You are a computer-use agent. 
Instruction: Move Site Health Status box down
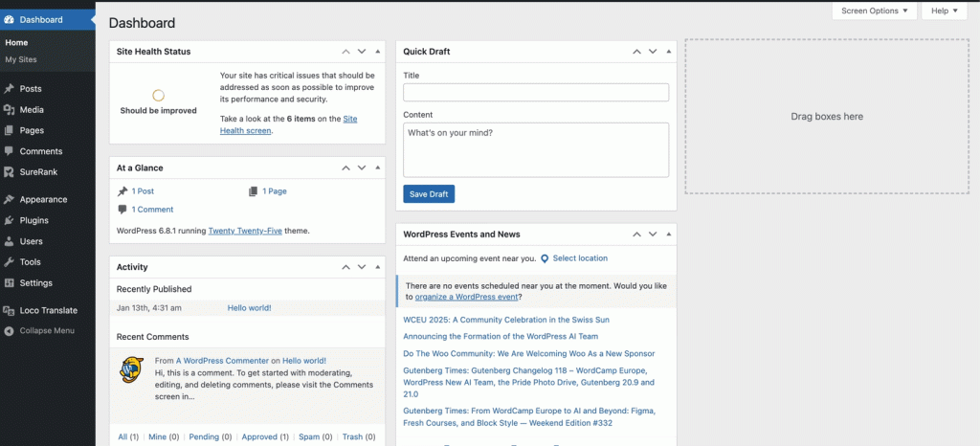coord(361,52)
